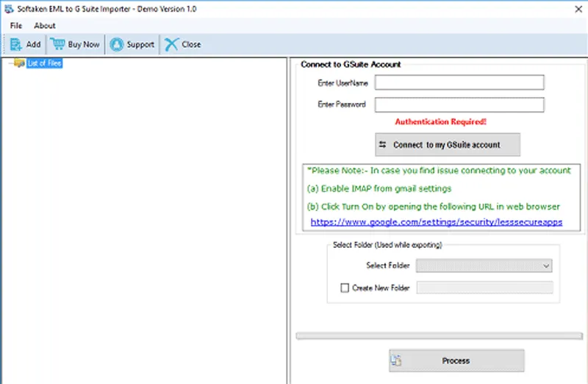Click the Buy Now shopping cart icon
The height and width of the screenshot is (384, 588).
(x=57, y=44)
